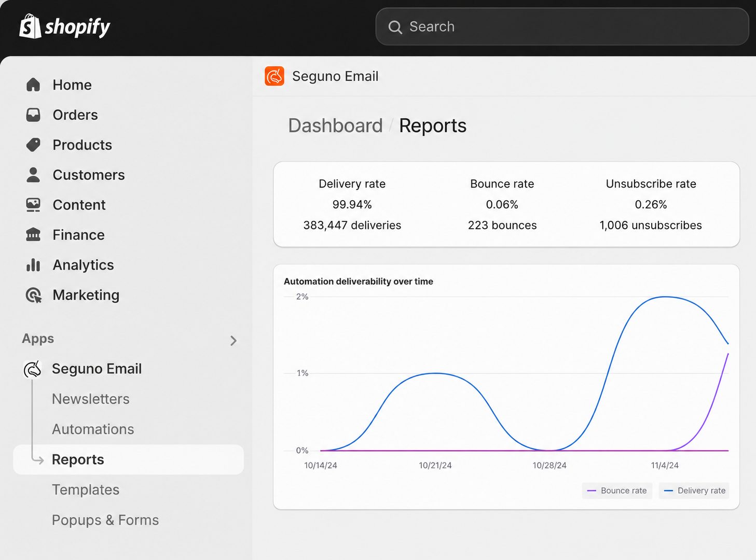Click the 11/4/24 axis label
This screenshot has height=560, width=756.
pyautogui.click(x=665, y=465)
